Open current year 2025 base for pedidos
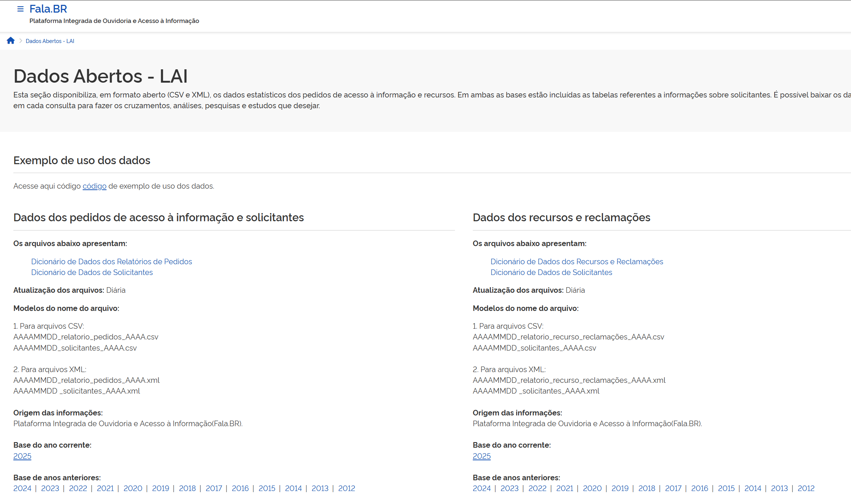 (x=22, y=456)
